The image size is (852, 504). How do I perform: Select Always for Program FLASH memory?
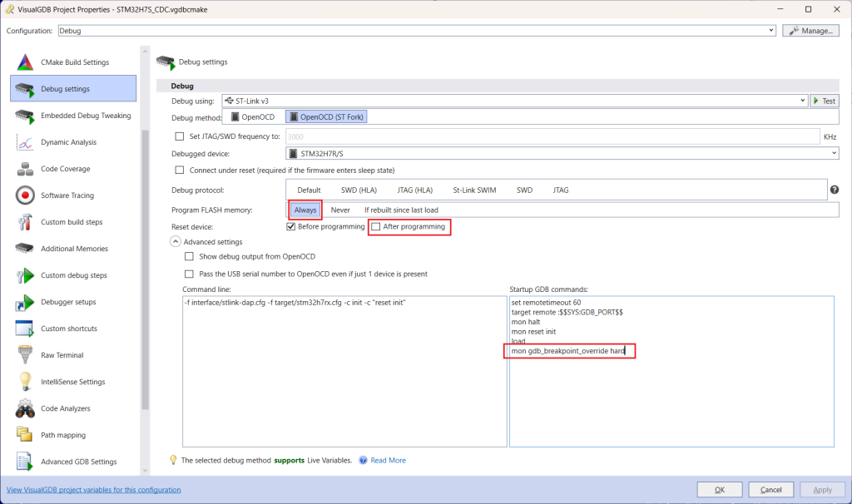(305, 210)
